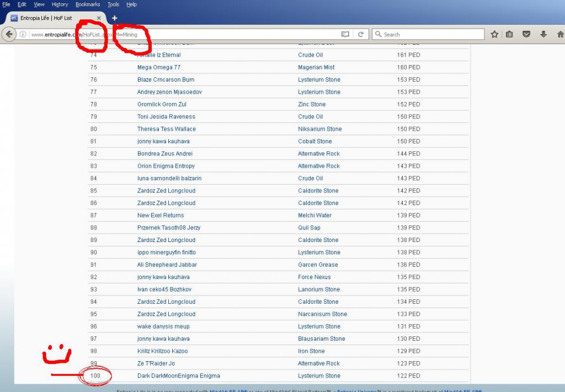The width and height of the screenshot is (565, 392).
Task: Reload the page with the refresh icon
Action: click(x=361, y=34)
